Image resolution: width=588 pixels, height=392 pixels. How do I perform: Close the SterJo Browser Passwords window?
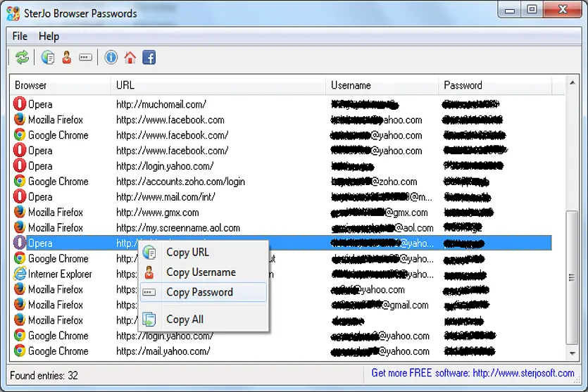tap(562, 9)
